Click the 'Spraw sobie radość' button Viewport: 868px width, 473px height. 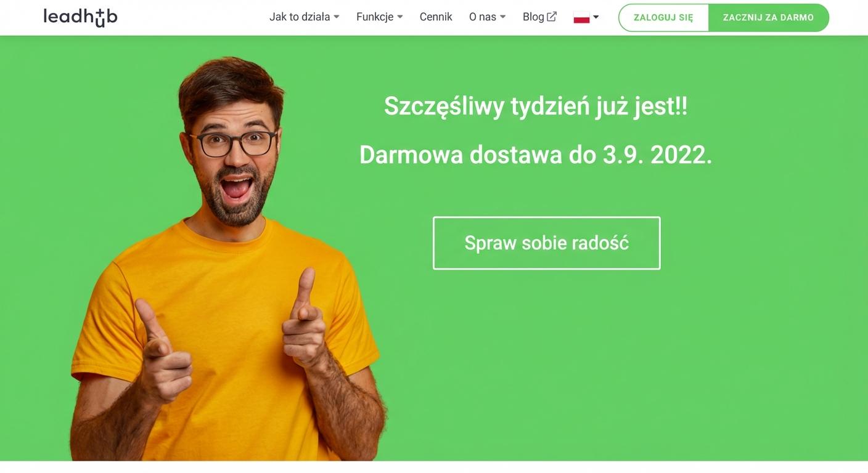[x=547, y=243]
